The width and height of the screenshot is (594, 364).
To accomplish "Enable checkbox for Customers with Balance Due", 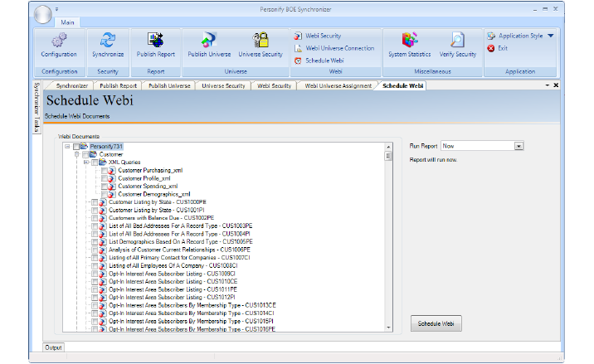I will [95, 217].
